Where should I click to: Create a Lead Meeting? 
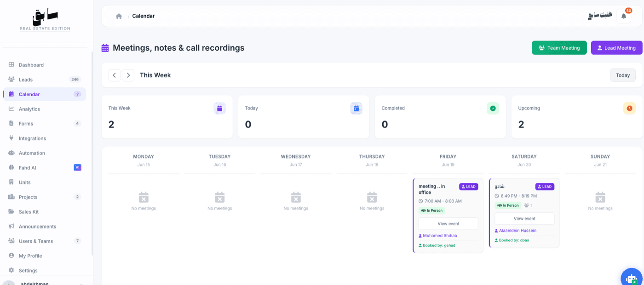(x=617, y=48)
